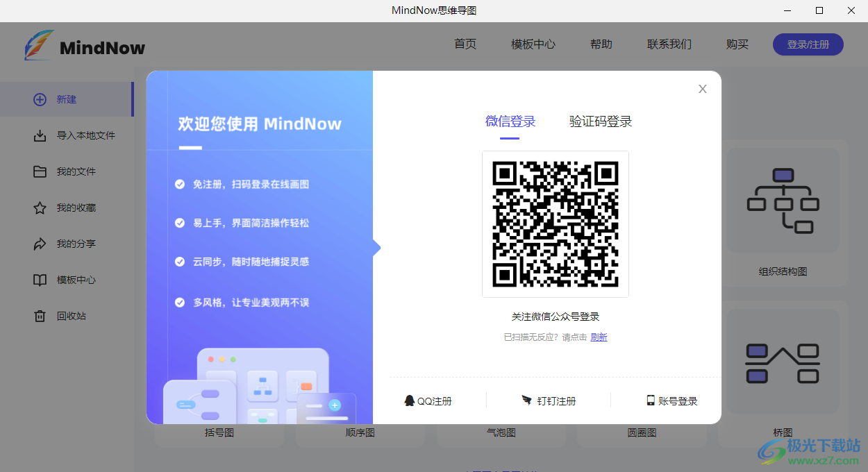The image size is (868, 472).
Task: Click the QQ penguin icon
Action: coord(410,401)
